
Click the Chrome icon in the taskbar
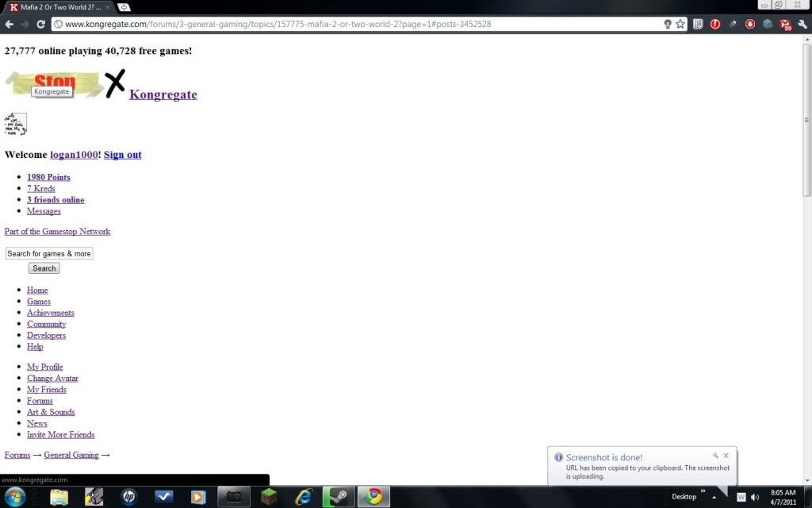[373, 497]
